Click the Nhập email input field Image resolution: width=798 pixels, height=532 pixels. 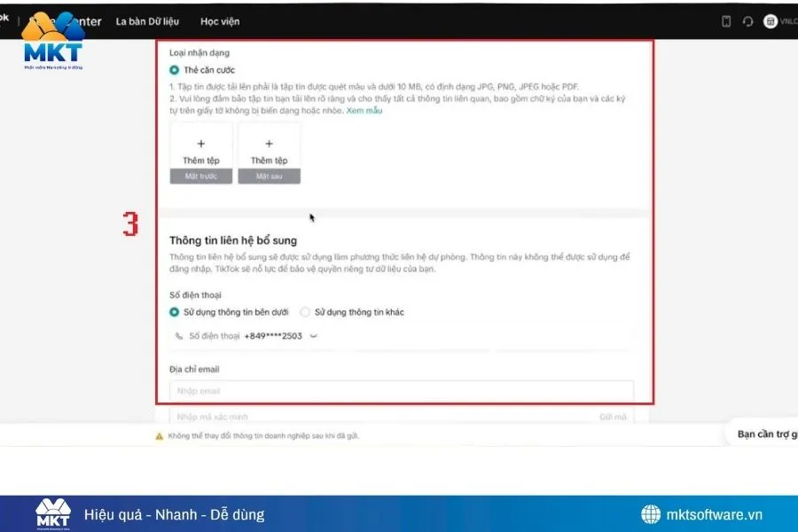(x=401, y=391)
